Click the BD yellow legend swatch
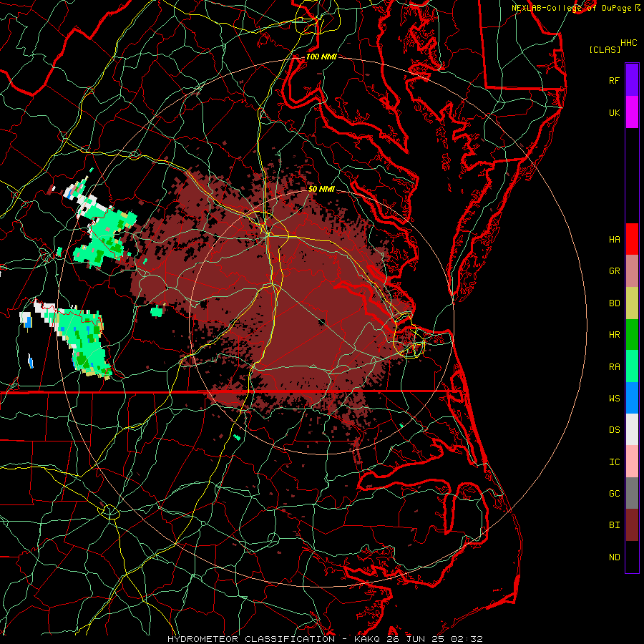 pos(632,303)
